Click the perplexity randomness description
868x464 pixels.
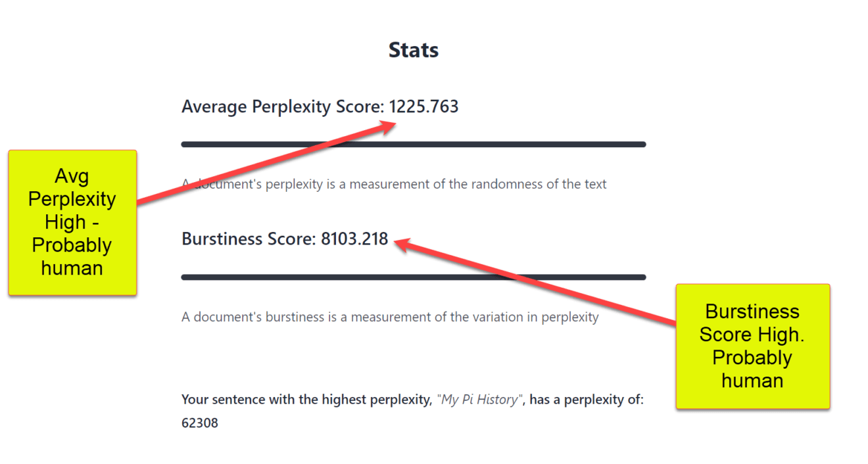click(394, 184)
